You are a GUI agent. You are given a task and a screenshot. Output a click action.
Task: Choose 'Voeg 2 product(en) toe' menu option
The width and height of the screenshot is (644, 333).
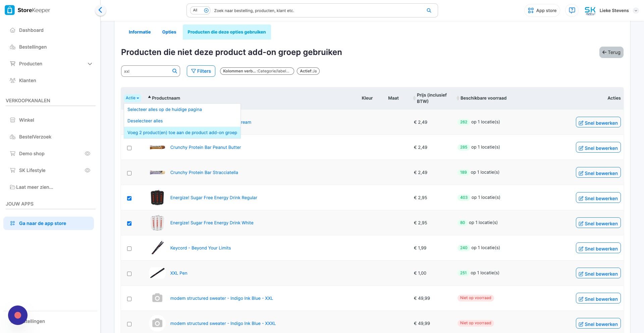coord(182,132)
